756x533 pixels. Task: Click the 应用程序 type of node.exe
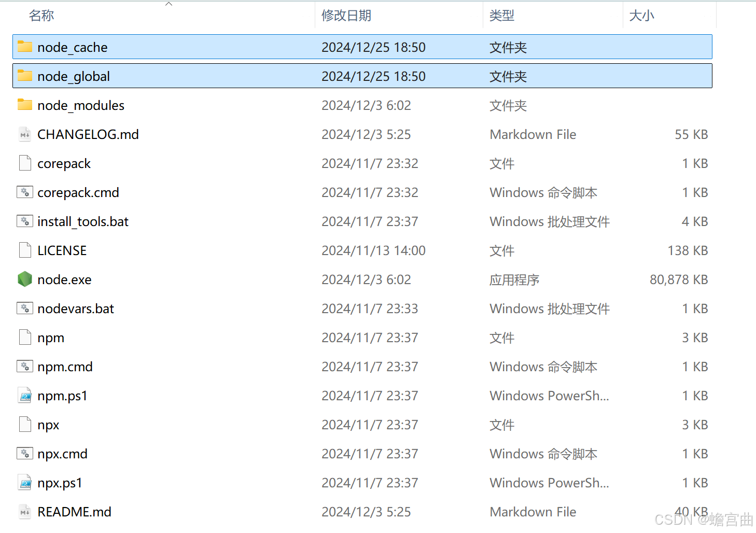click(x=514, y=279)
